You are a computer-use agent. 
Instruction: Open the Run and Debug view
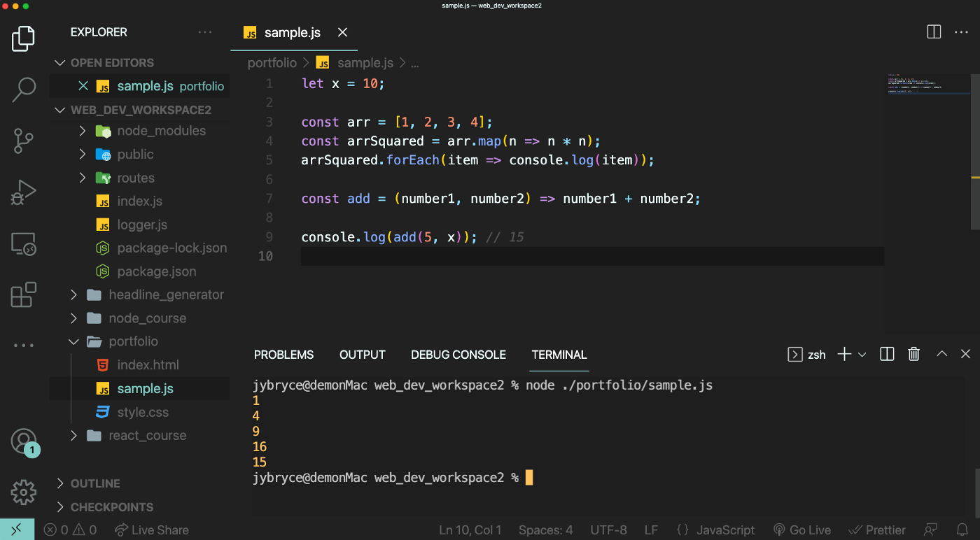point(23,192)
